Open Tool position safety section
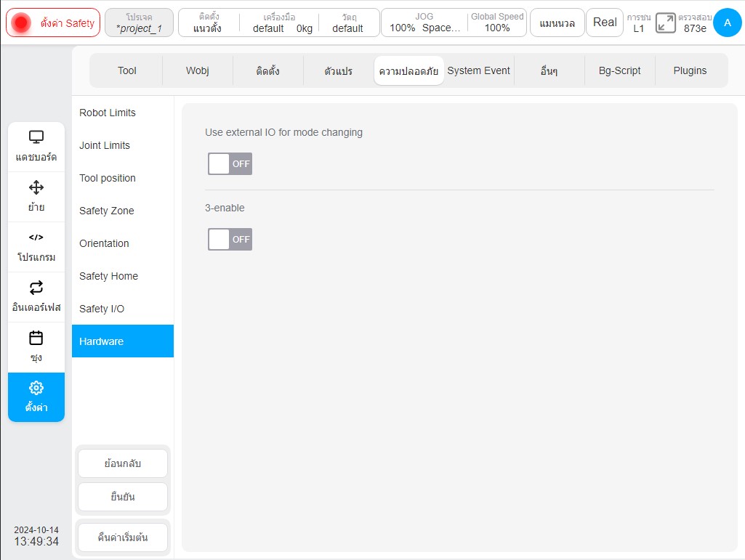 (123, 178)
